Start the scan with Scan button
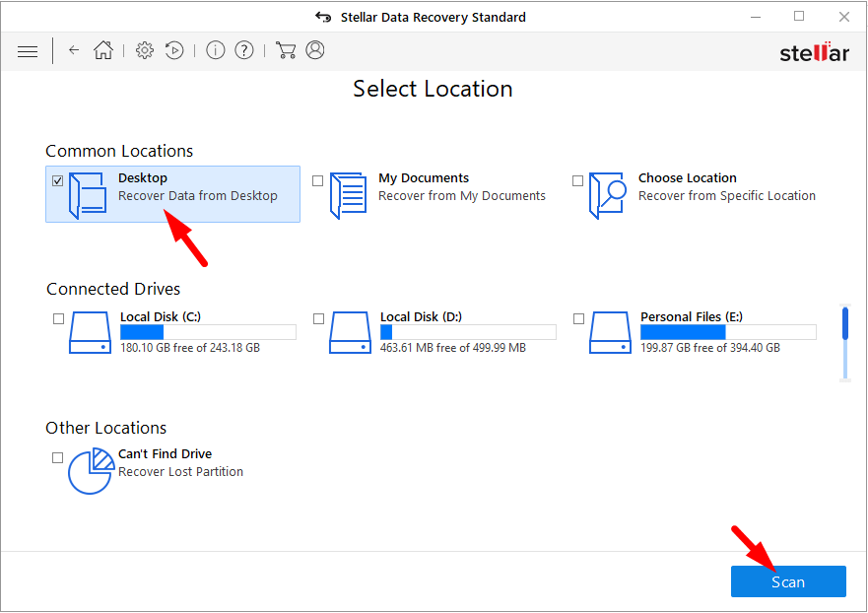This screenshot has height=613, width=868. pyautogui.click(x=788, y=581)
